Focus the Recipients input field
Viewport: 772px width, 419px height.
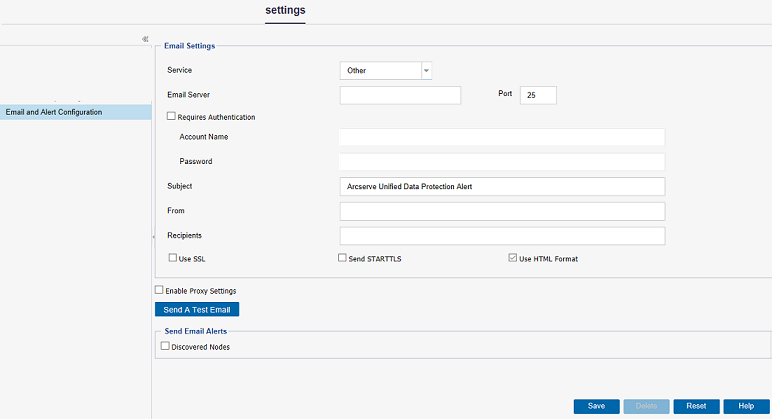tap(502, 236)
